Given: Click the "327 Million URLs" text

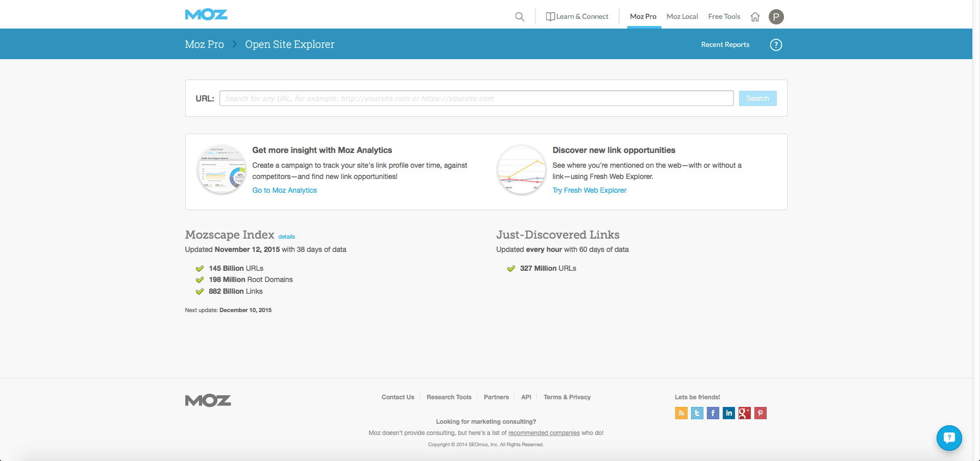Looking at the screenshot, I should pos(548,268).
